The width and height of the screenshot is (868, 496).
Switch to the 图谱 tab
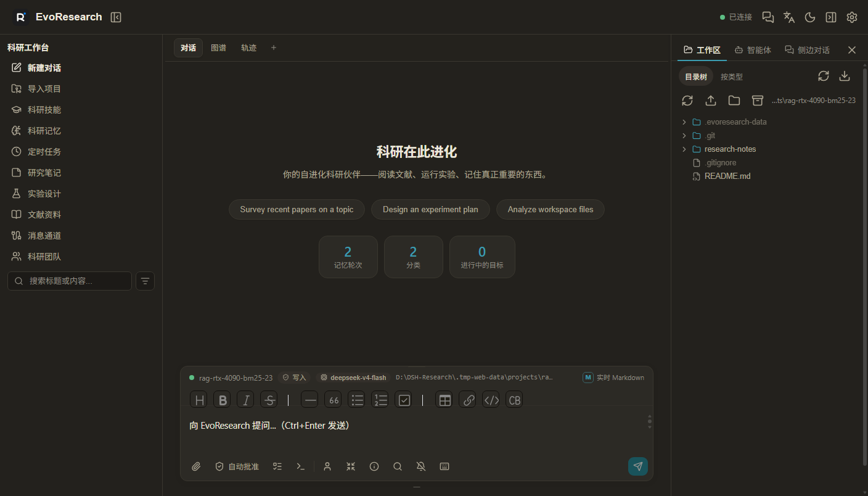pos(219,48)
